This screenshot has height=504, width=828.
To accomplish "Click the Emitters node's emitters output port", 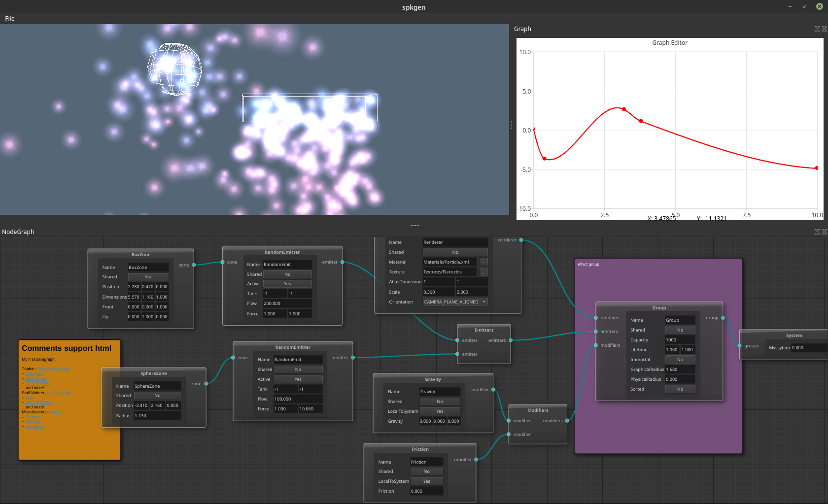I will (x=510, y=340).
